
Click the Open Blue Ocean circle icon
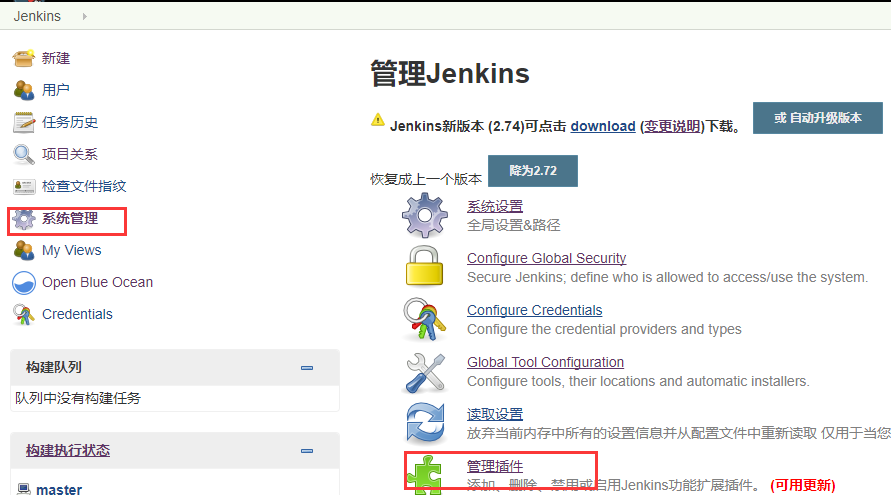point(23,282)
